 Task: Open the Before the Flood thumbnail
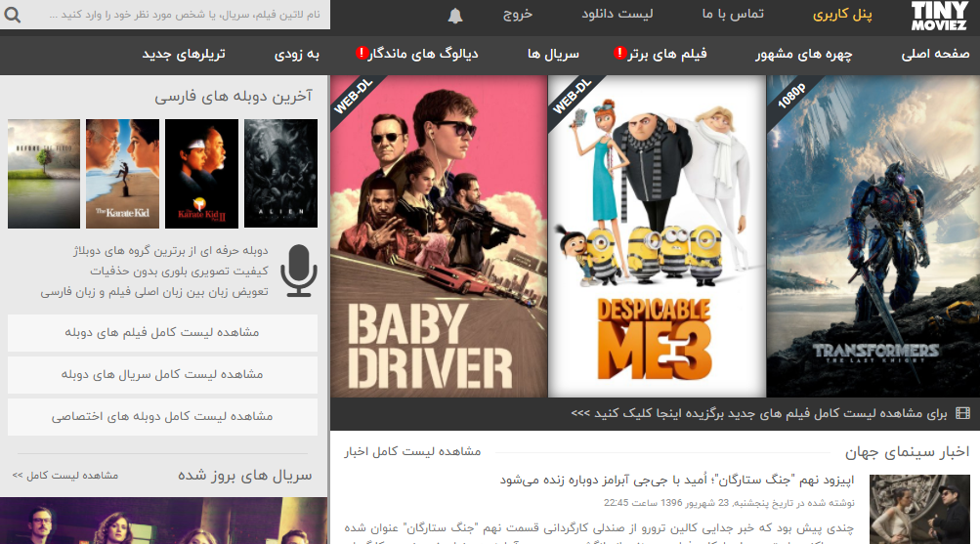click(44, 174)
